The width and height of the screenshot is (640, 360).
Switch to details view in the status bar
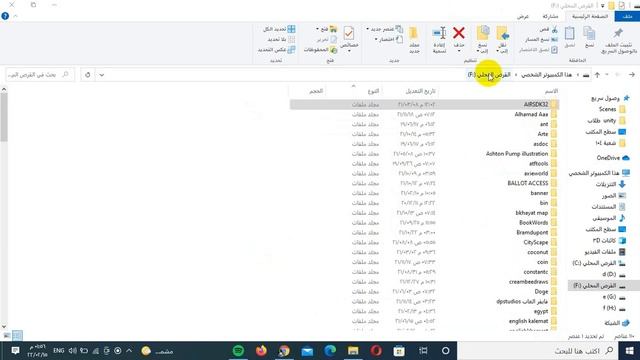(x=17, y=336)
